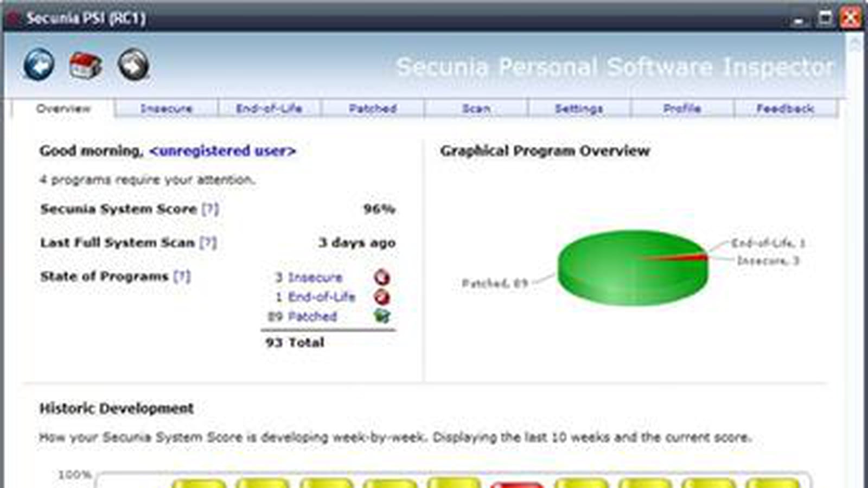Open the End-of-Life tab
This screenshot has width=868, height=488.
click(x=269, y=108)
